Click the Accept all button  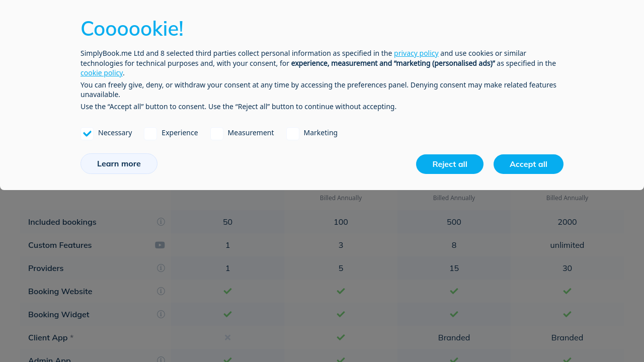[528, 164]
